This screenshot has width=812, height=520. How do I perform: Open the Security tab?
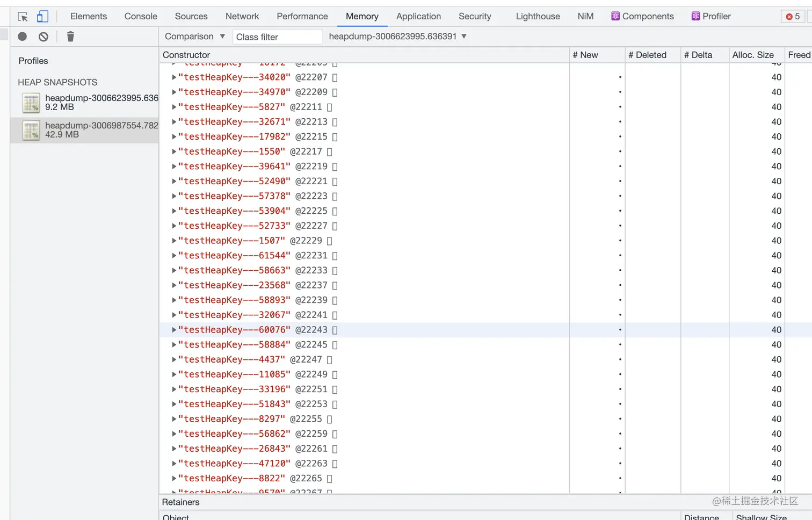tap(475, 17)
